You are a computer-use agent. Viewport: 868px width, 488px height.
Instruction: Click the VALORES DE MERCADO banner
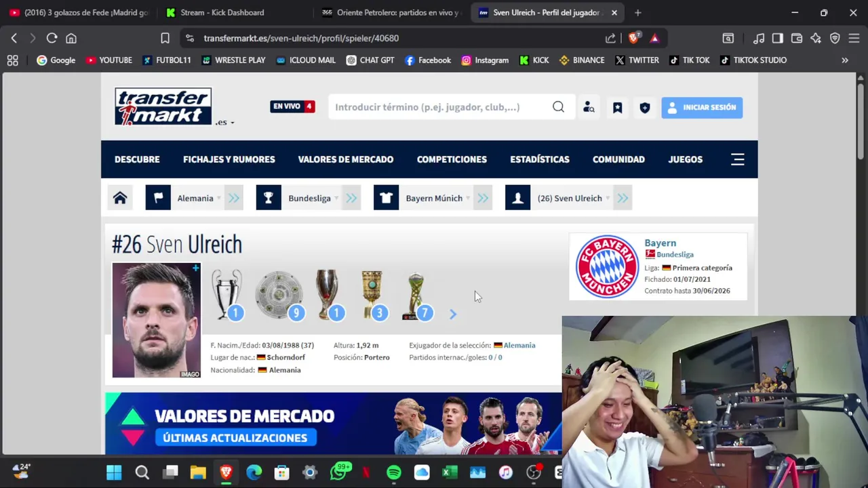(x=333, y=424)
